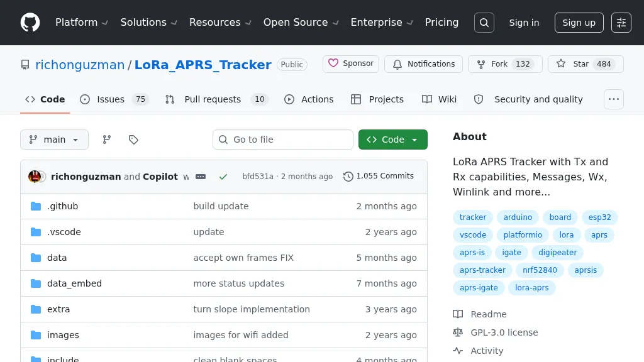Viewport: 644px width, 362px height.
Task: Click Sign in
Action: (524, 23)
